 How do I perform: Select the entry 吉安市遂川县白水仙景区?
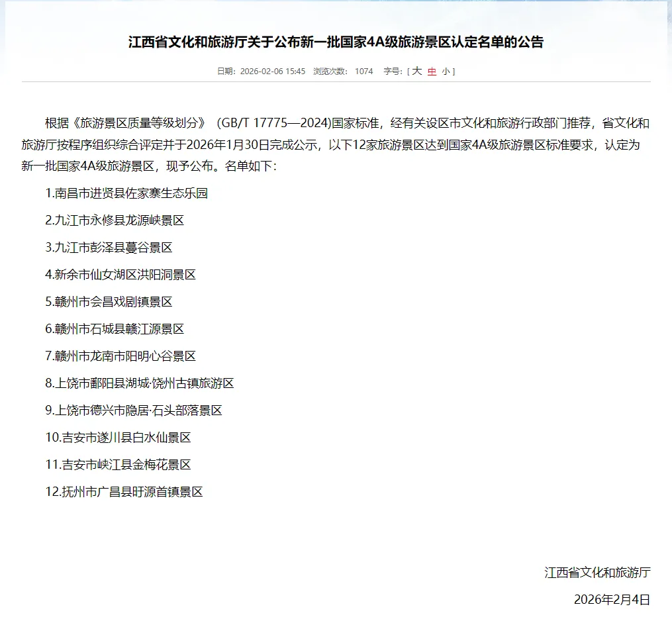(117, 438)
